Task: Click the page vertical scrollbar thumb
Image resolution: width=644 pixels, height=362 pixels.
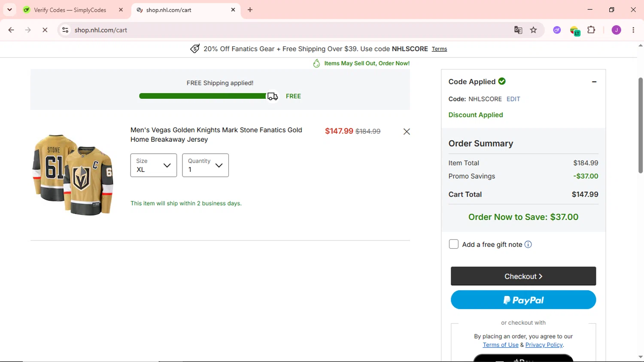Action: click(x=641, y=125)
